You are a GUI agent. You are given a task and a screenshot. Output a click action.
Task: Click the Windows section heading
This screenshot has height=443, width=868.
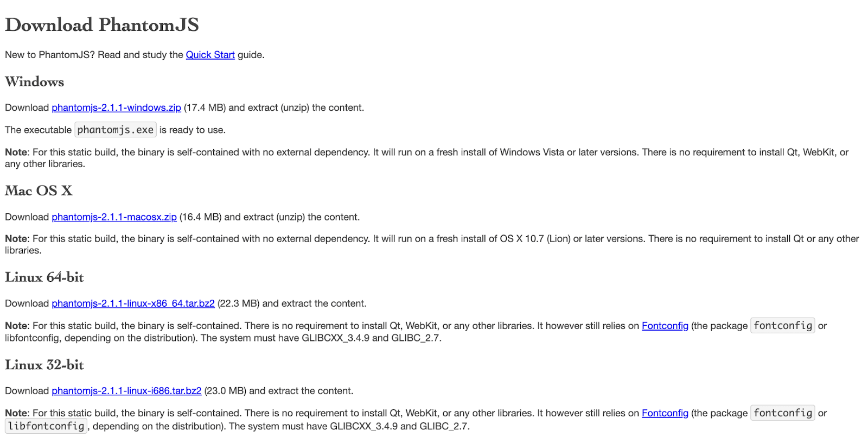click(35, 82)
